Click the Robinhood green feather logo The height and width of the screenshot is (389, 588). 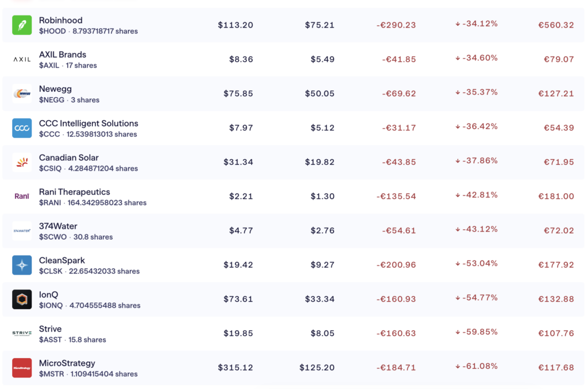pos(22,25)
